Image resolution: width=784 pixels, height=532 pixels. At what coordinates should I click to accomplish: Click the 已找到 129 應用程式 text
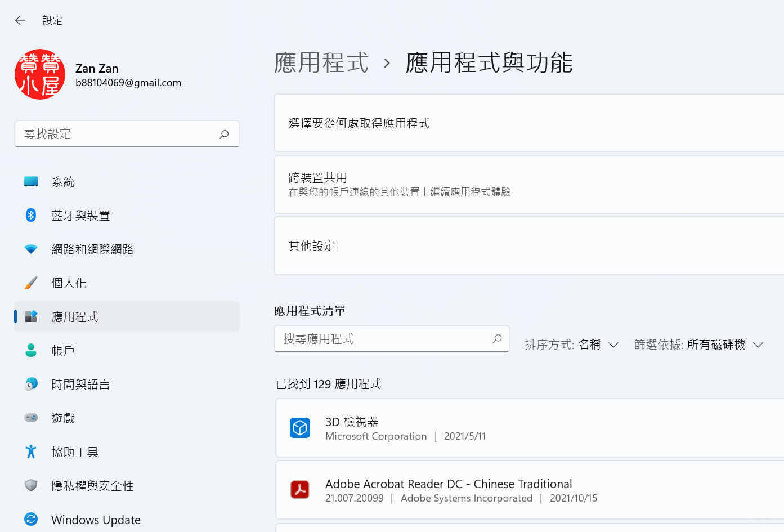pyautogui.click(x=329, y=384)
